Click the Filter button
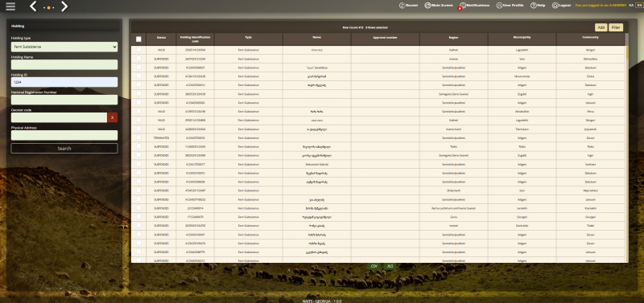 pyautogui.click(x=616, y=27)
